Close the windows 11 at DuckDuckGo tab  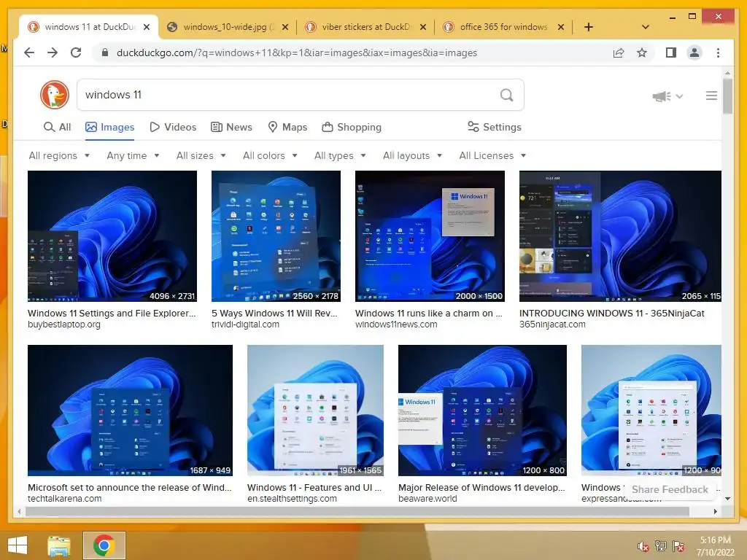(x=147, y=27)
